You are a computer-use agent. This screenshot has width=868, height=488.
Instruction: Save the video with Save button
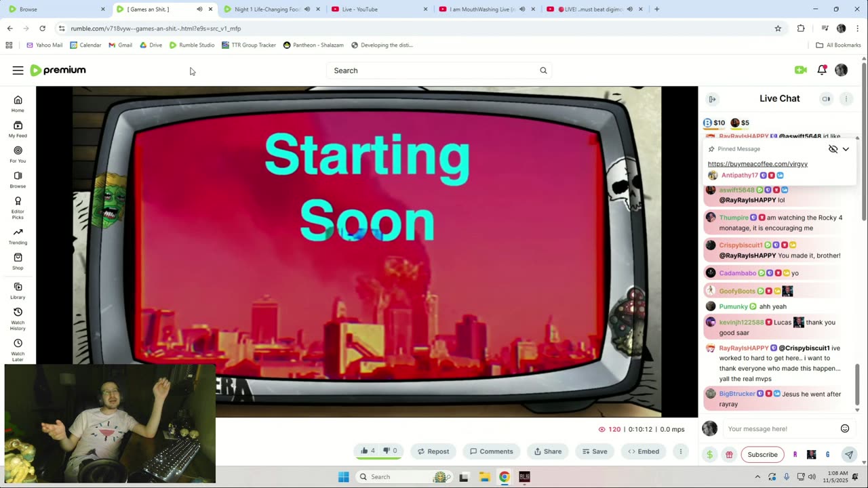tap(595, 451)
